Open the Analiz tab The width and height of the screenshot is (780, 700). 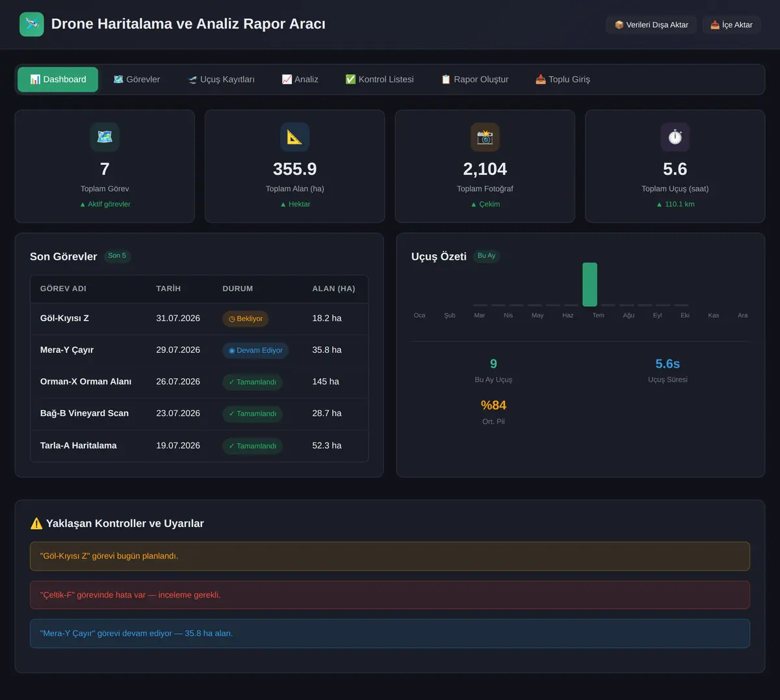pyautogui.click(x=300, y=79)
